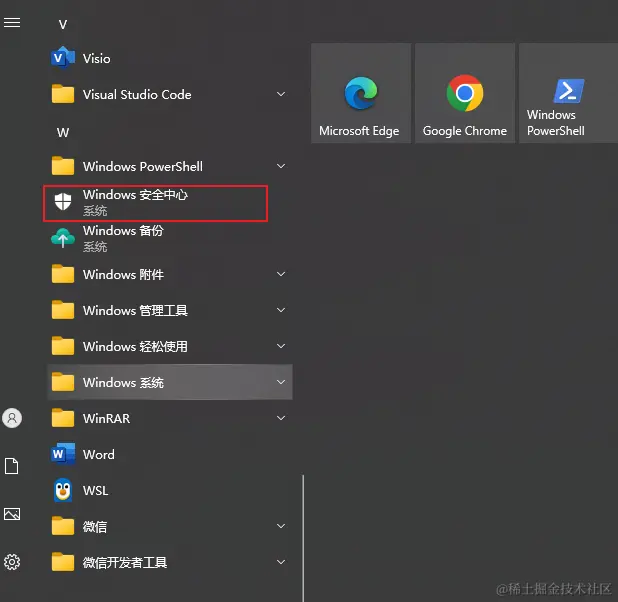Click the letter V section header
Screen dimensions: 618x602
(63, 24)
